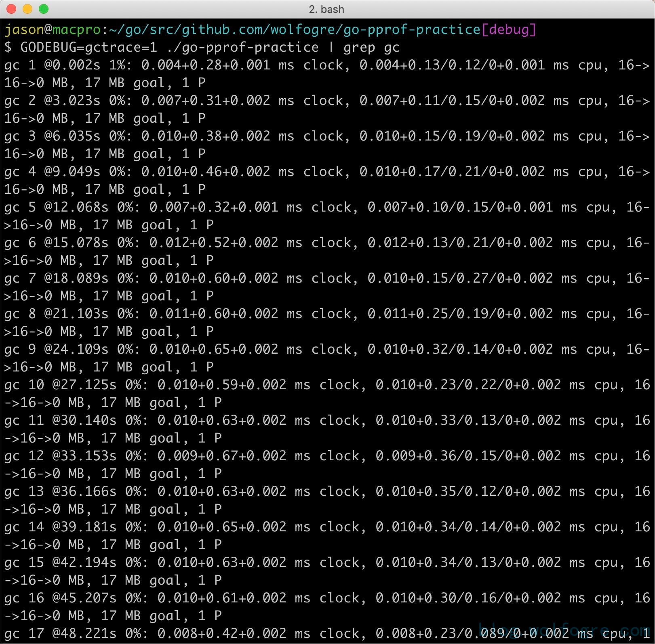Click the @45.207s timestamp on the gc 16 line
Screen dimensions: 655x644
pyautogui.click(x=84, y=598)
